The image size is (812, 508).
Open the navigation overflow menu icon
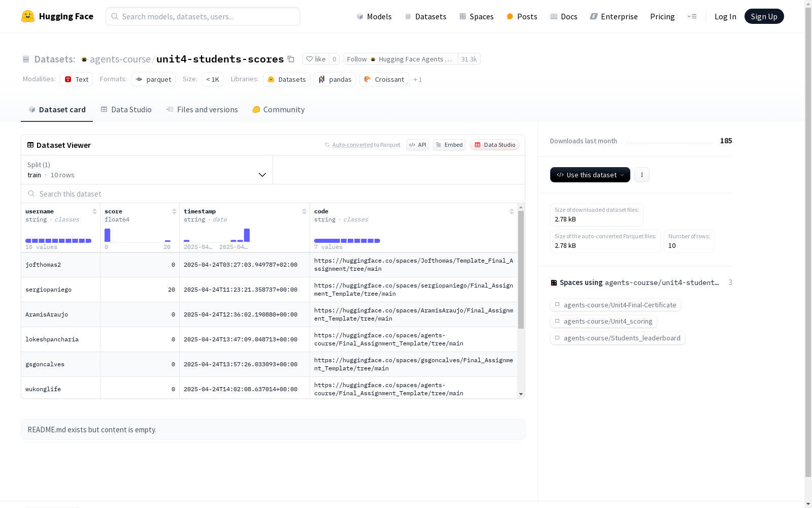point(692,16)
